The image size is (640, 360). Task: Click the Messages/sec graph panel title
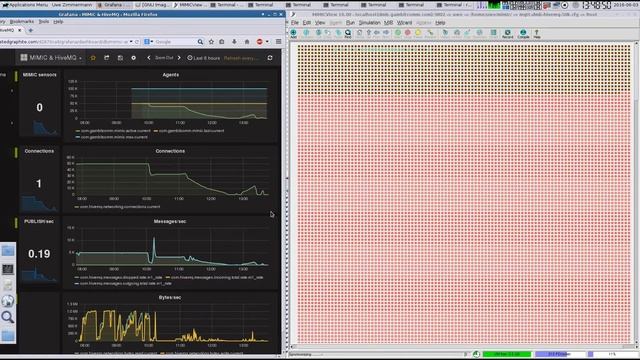tap(170, 221)
